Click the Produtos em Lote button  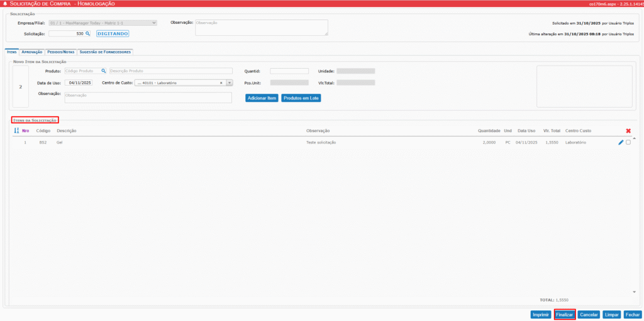coord(301,98)
